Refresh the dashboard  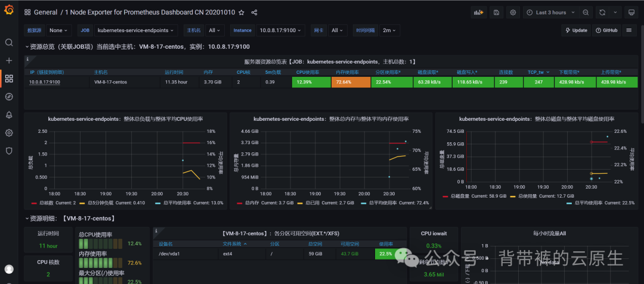click(602, 13)
